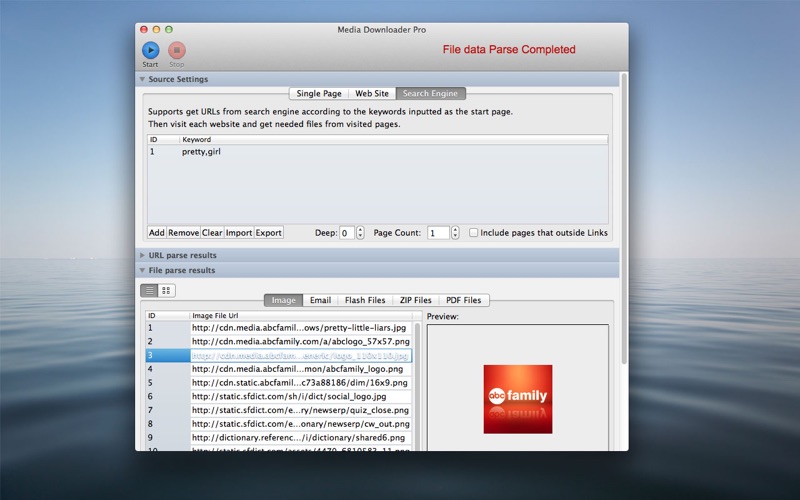Click the Clear keywords button
800x500 pixels.
coord(212,233)
